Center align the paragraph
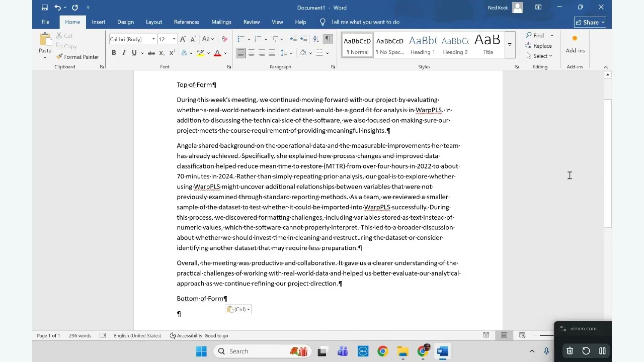644x362 pixels. point(251,53)
